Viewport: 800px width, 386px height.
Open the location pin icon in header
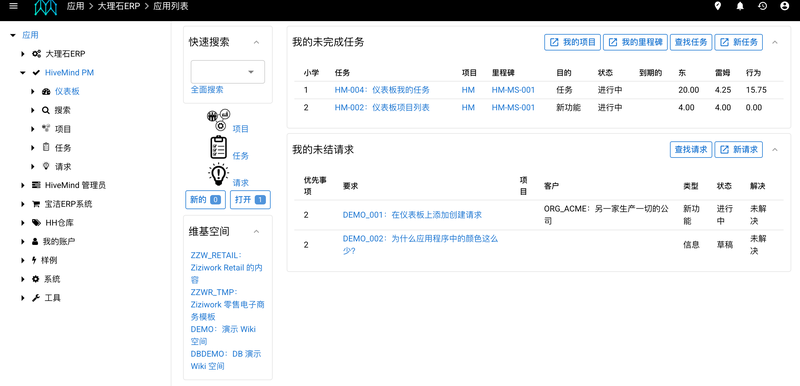(718, 6)
